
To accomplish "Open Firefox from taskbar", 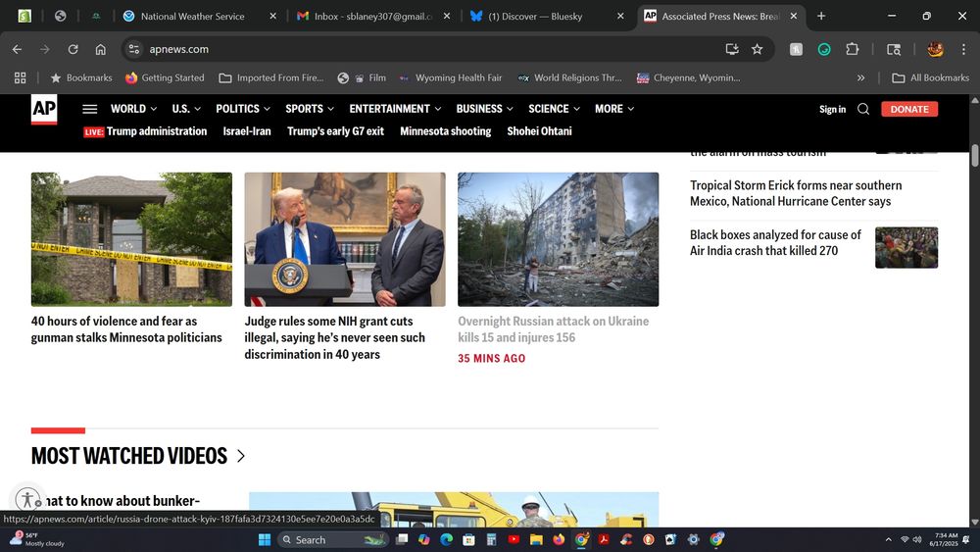I will coord(559,539).
